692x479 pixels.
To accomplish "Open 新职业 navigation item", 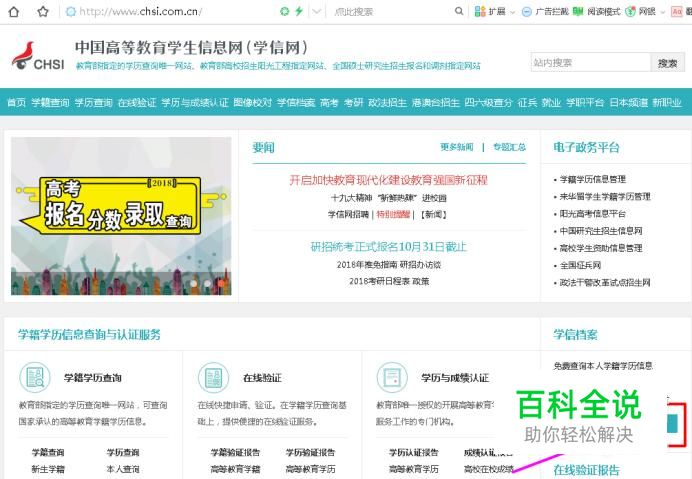I will [x=667, y=102].
